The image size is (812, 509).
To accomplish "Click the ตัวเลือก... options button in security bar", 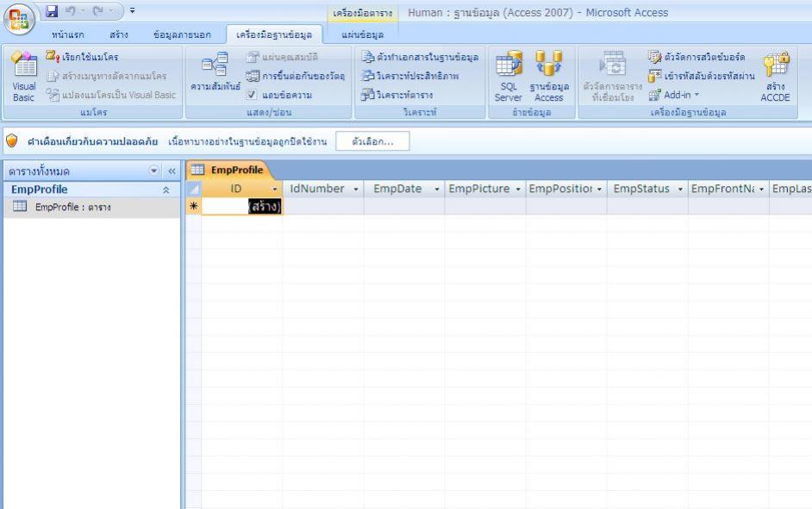I will (x=372, y=141).
